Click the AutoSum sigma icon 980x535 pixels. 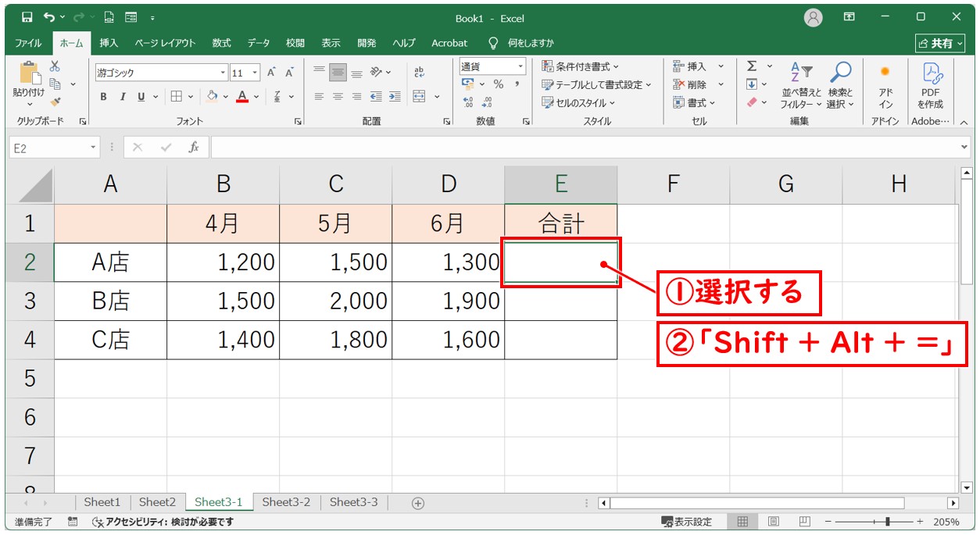click(752, 66)
